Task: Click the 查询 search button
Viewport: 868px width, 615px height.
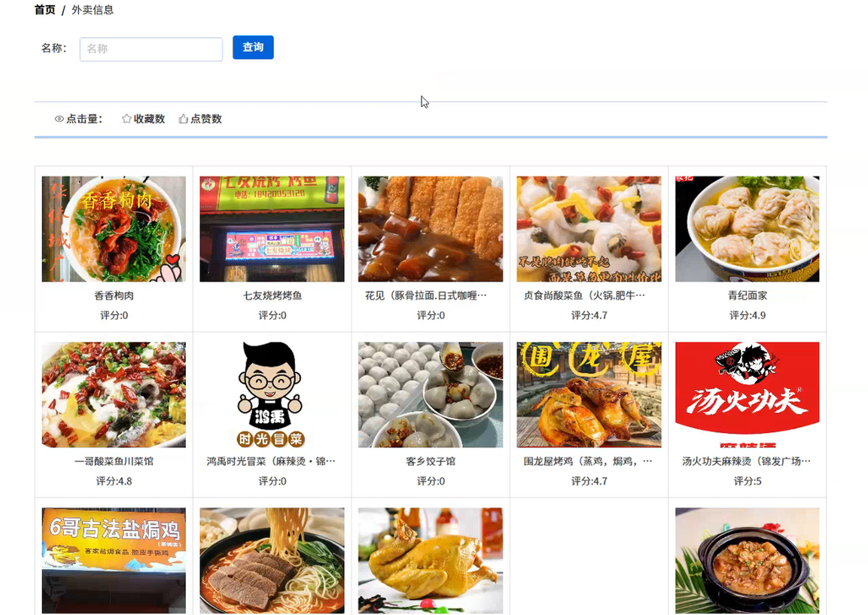Action: (253, 47)
